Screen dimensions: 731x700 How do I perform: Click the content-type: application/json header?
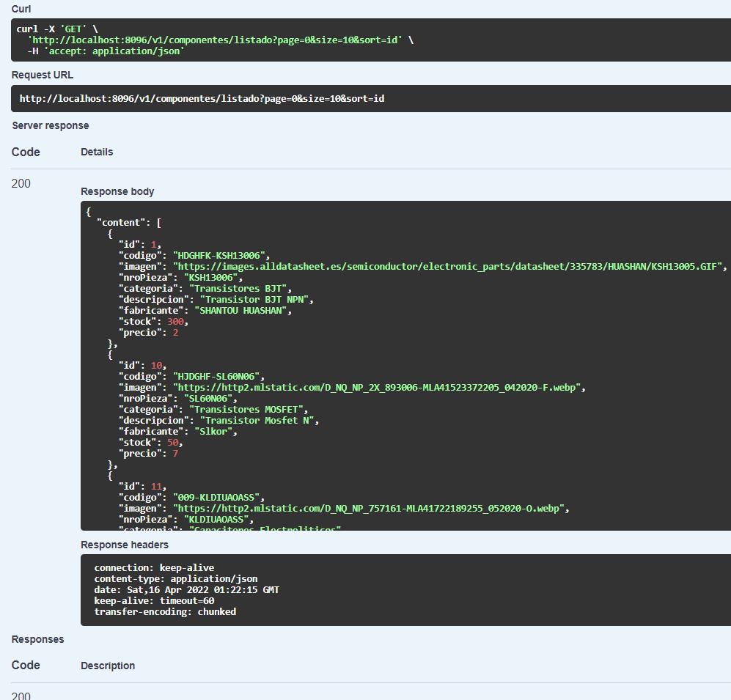point(176,579)
